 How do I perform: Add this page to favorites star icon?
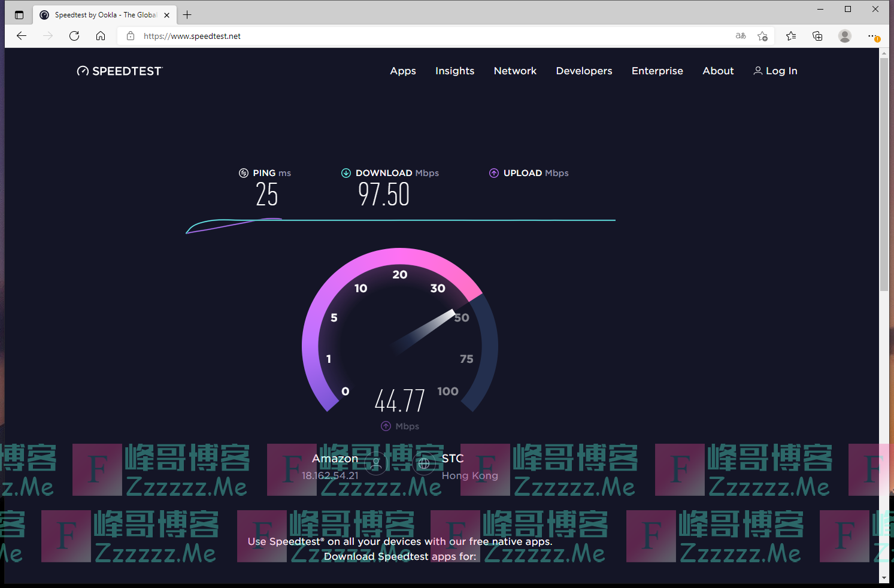tap(762, 36)
